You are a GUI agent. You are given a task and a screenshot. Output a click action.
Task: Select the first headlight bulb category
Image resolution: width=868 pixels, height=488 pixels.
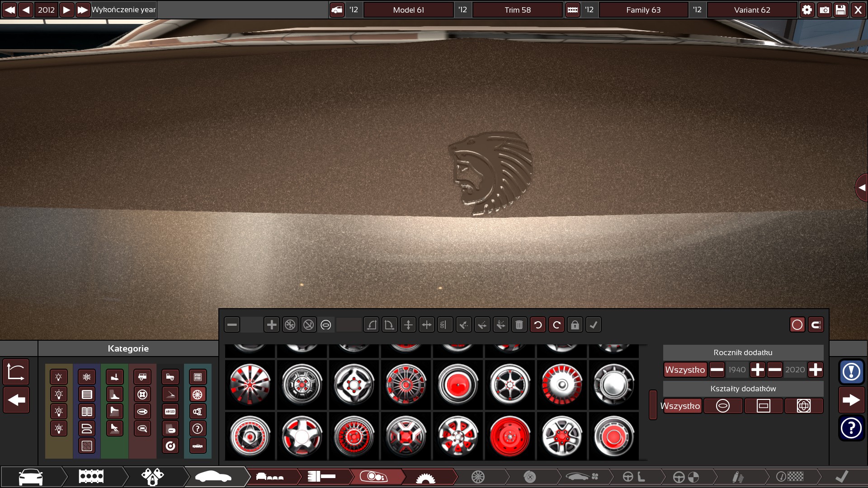59,377
